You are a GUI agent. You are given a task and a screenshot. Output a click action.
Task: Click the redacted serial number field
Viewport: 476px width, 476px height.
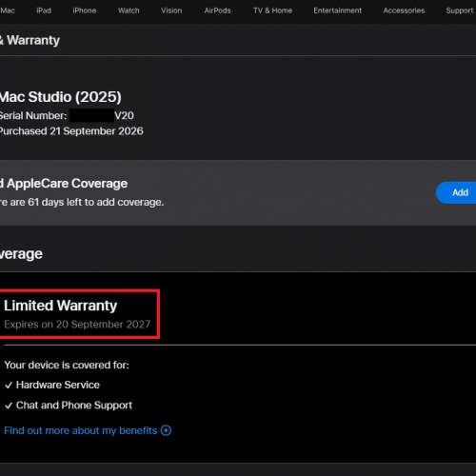pyautogui.click(x=91, y=115)
